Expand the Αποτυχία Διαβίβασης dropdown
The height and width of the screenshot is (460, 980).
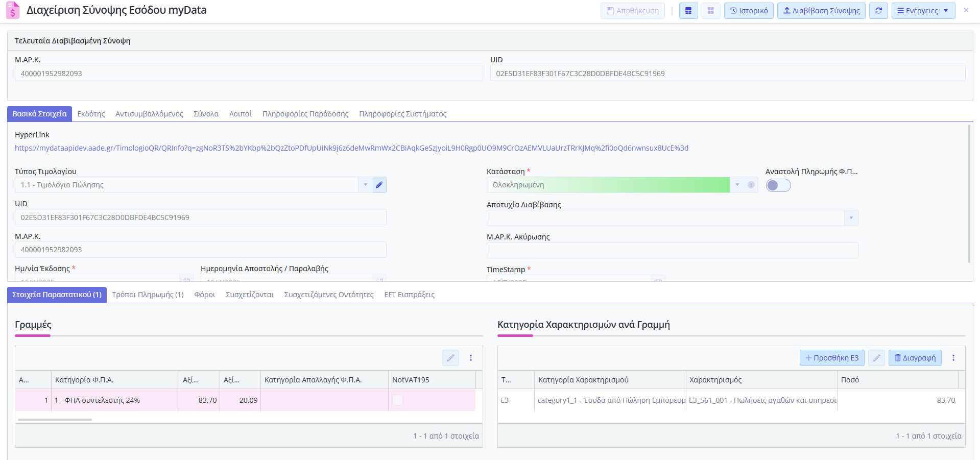tap(851, 218)
